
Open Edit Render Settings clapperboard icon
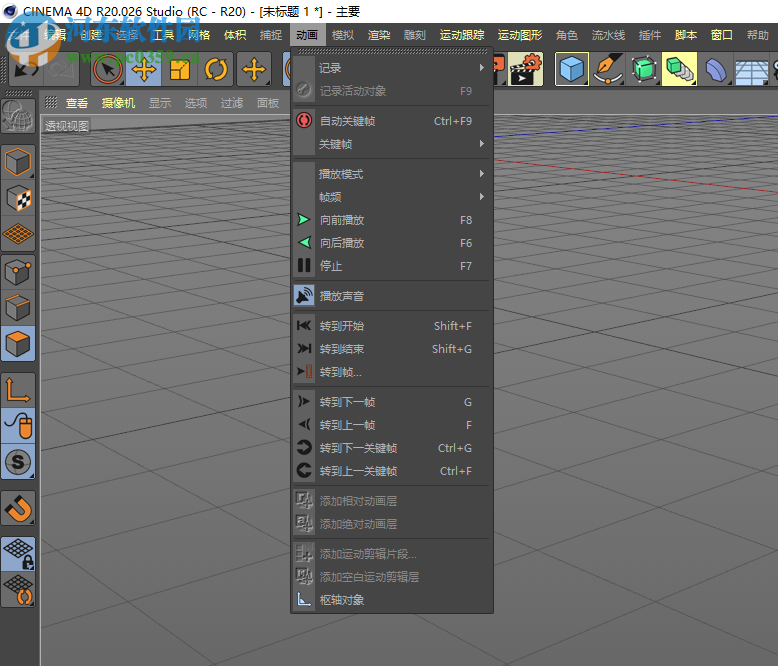click(x=525, y=69)
